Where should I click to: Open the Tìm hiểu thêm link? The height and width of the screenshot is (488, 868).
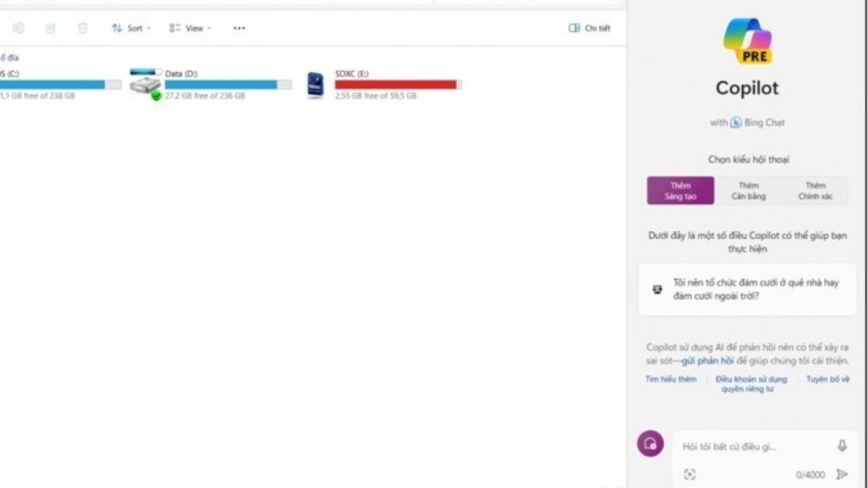point(671,379)
